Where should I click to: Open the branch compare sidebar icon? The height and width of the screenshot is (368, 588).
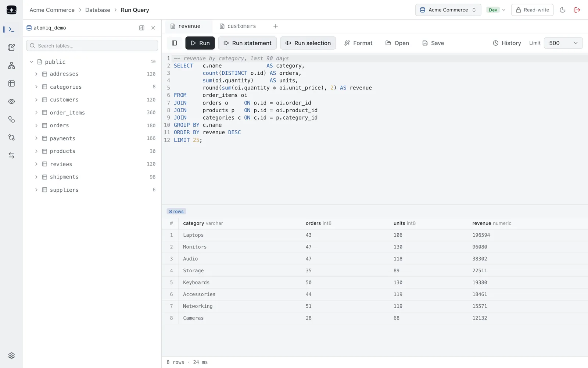[11, 138]
